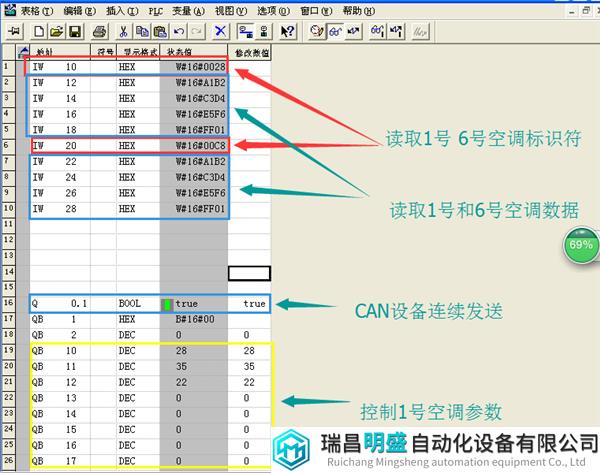Open the 变量(A) menu

(189, 11)
